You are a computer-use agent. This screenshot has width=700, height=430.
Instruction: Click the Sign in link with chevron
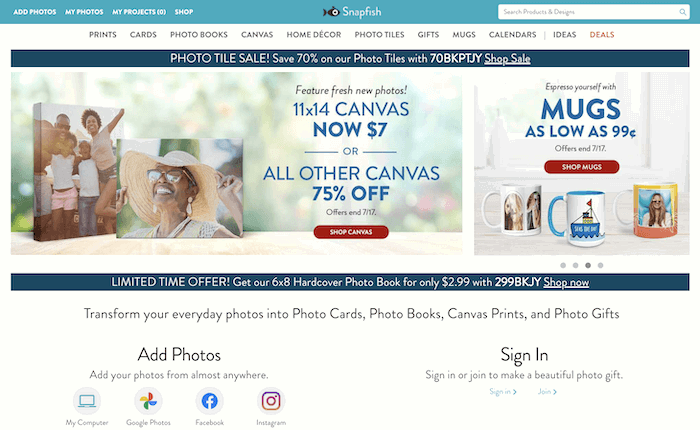click(x=503, y=392)
